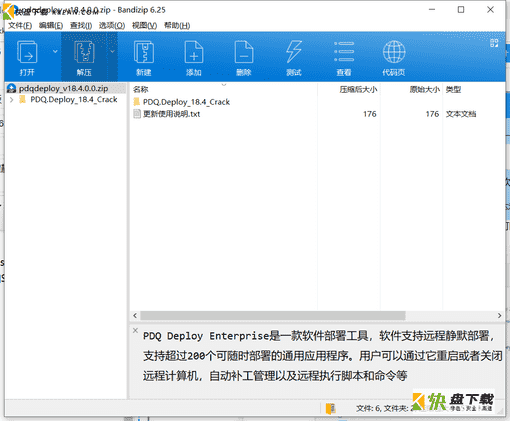Sort by Compressed size (压缩后大小) column
The image size is (510, 421).
point(358,89)
